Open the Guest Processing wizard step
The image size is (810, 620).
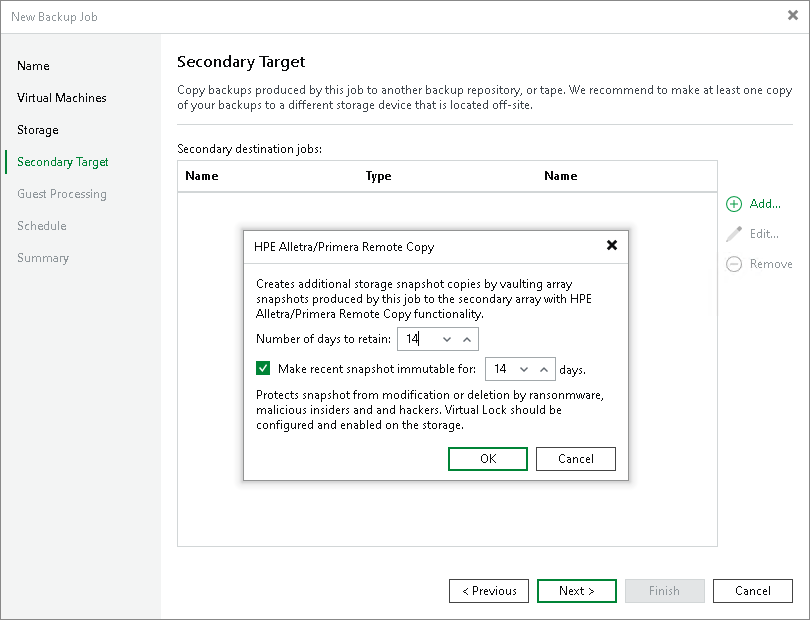[x=61, y=194]
